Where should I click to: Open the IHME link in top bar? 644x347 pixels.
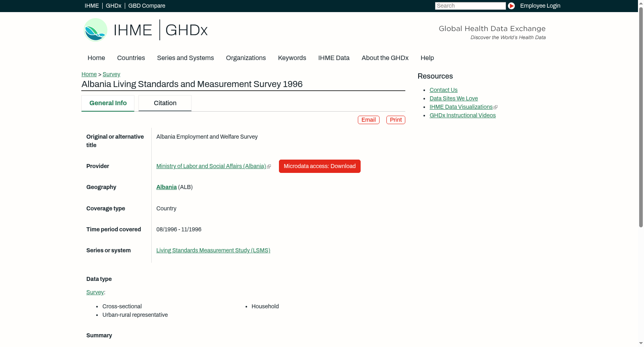92,6
